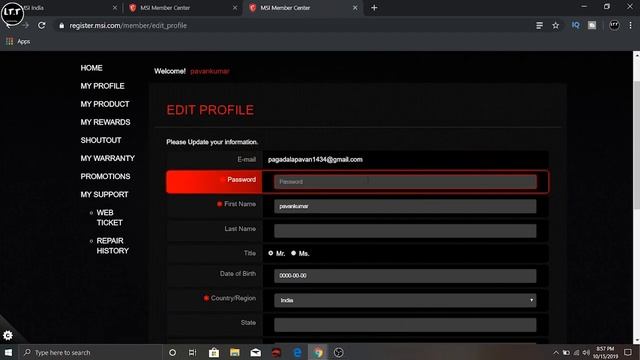This screenshot has width=640, height=360.
Task: Open the Action Center notifications
Action: [x=628, y=352]
